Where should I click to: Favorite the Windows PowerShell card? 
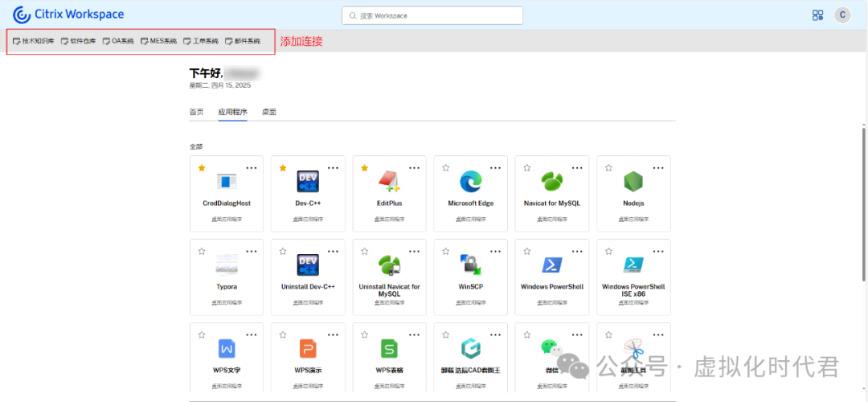tap(527, 252)
